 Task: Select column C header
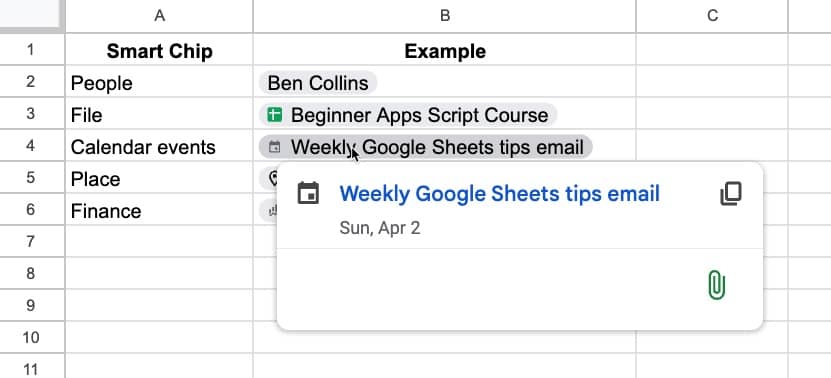click(712, 16)
